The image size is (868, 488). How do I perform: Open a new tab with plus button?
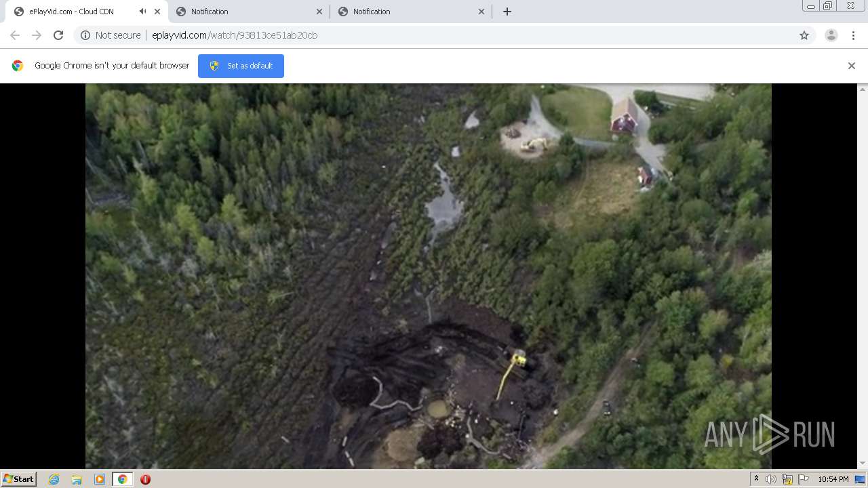[x=507, y=12]
